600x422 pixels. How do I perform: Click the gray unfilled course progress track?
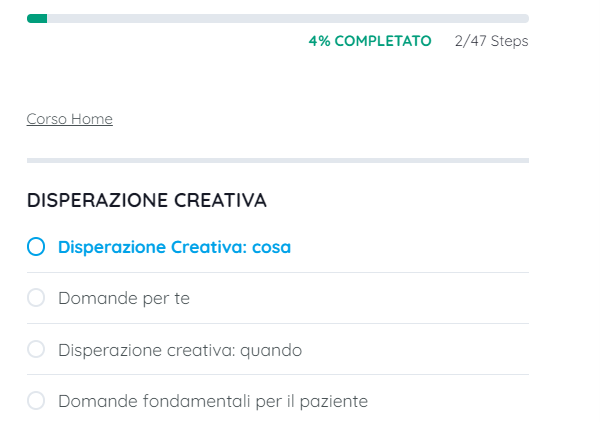288,18
